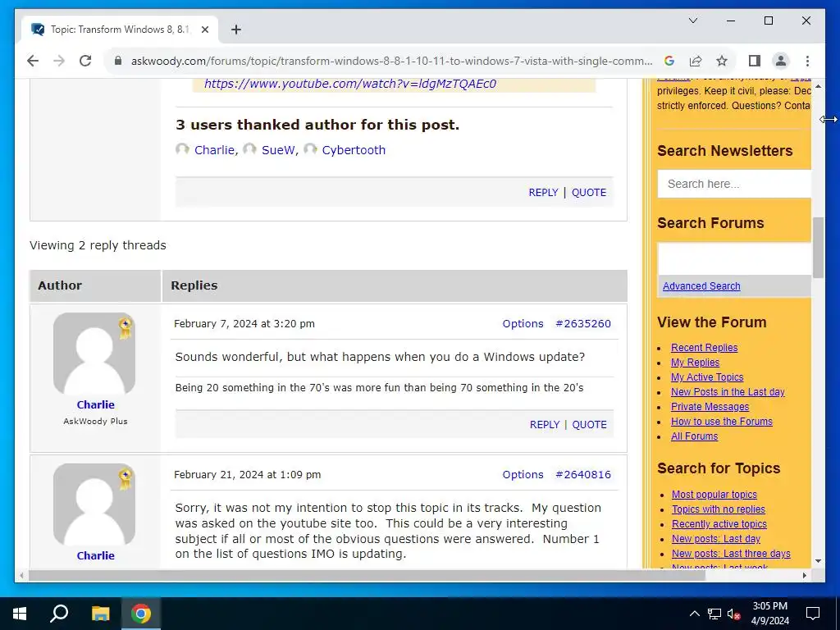Open Options on reply #2640816

click(x=523, y=475)
